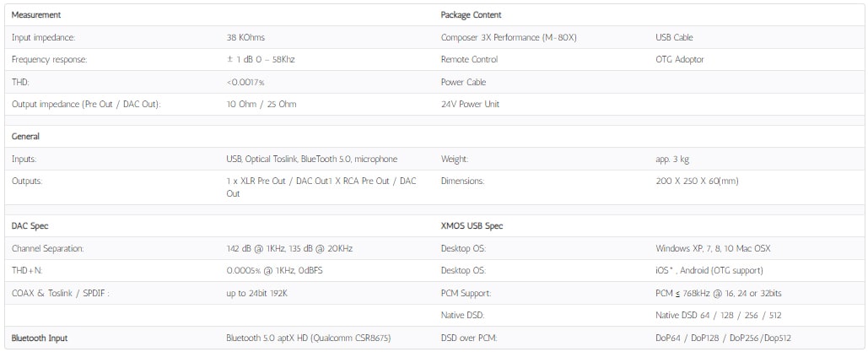Image resolution: width=868 pixels, height=352 pixels.
Task: Click the USB Cable package item
Action: (x=674, y=38)
